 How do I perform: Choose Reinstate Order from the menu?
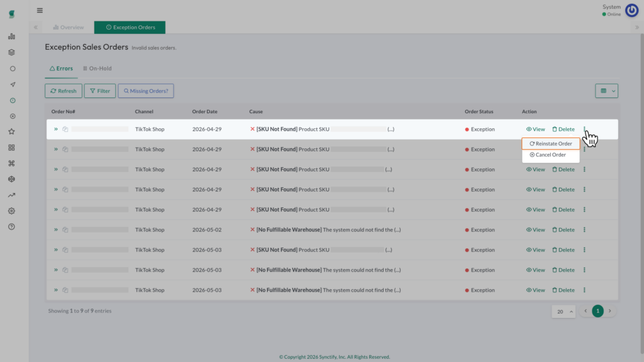click(551, 144)
